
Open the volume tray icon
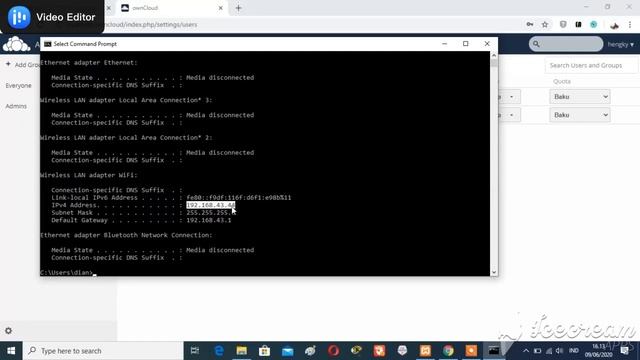pyautogui.click(x=560, y=351)
